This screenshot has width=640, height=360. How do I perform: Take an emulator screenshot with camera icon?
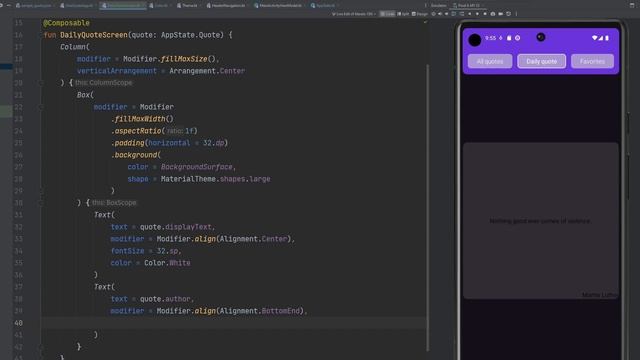pos(493,14)
